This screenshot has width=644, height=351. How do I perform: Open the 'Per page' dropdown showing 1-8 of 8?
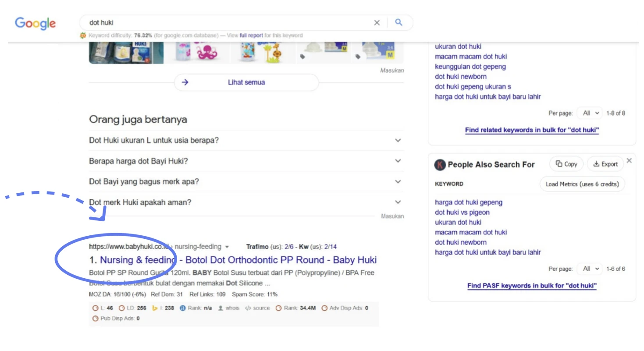click(x=590, y=113)
